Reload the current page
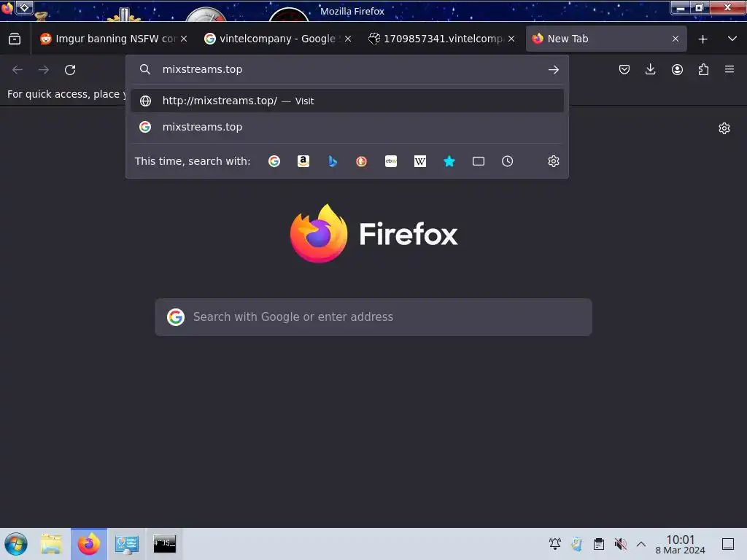 tap(70, 69)
